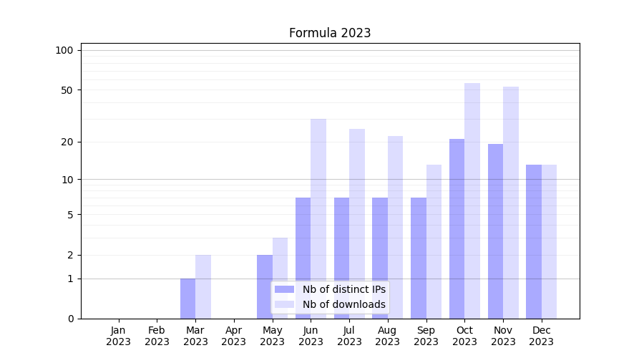Click the Nb of distinct IPs legend swatch
644x358 pixels.
[x=284, y=289]
